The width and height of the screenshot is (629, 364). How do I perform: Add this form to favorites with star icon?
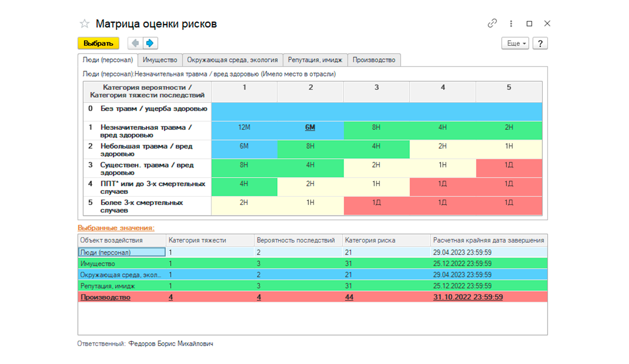click(84, 24)
